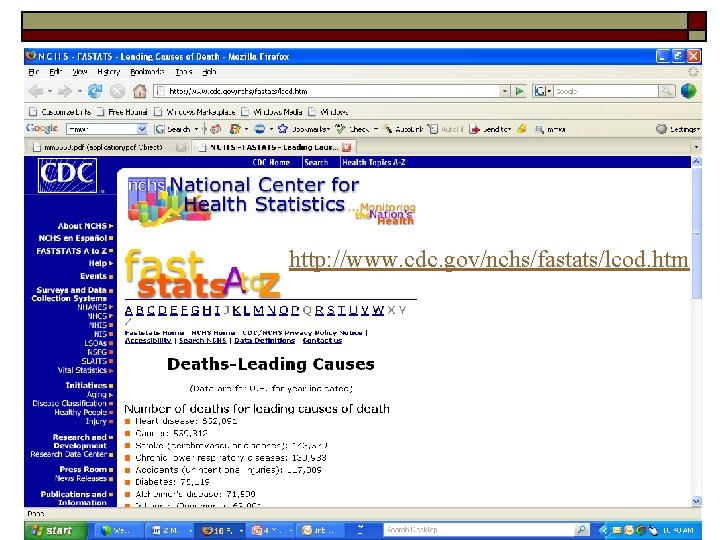Click the CDC logo

[68, 175]
